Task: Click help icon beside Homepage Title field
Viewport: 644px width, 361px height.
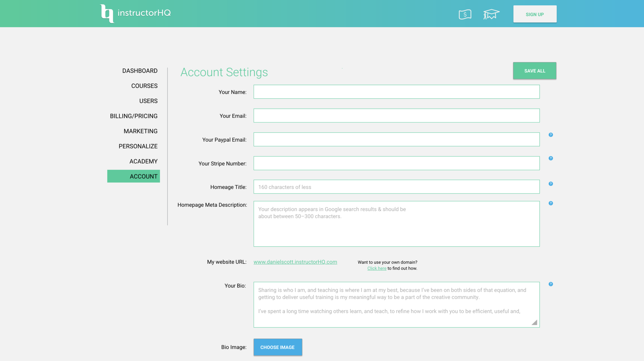Action: (551, 184)
